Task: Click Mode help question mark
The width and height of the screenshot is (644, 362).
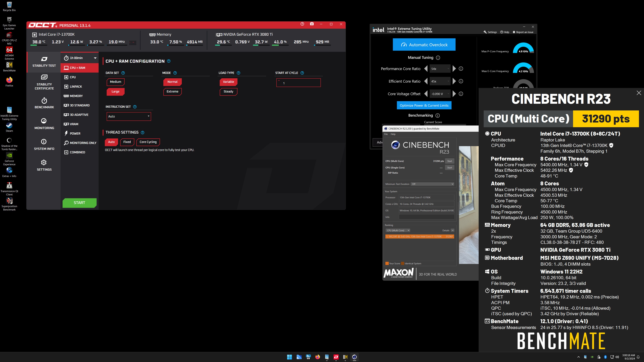Action: [175, 73]
